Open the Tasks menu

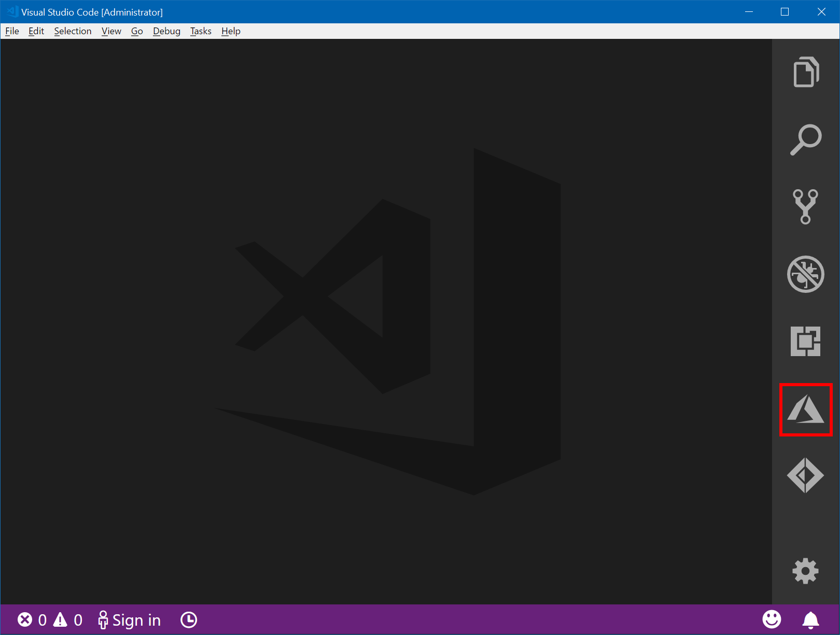pos(201,31)
